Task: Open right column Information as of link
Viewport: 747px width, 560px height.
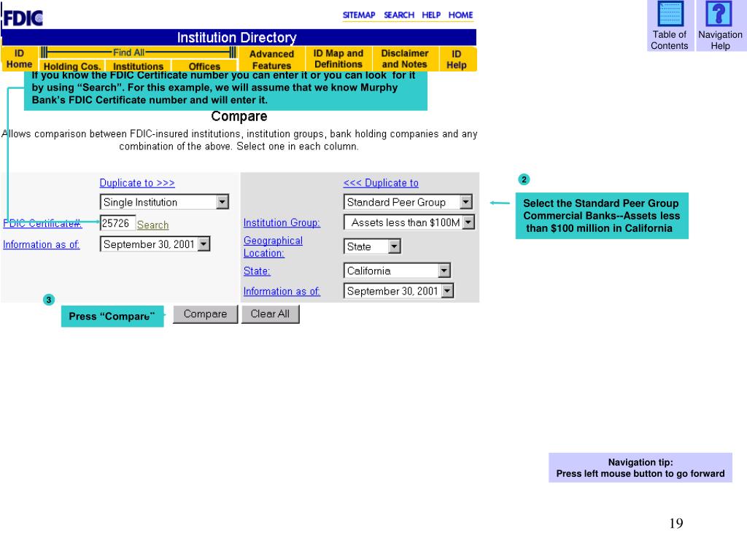Action: pyautogui.click(x=282, y=291)
